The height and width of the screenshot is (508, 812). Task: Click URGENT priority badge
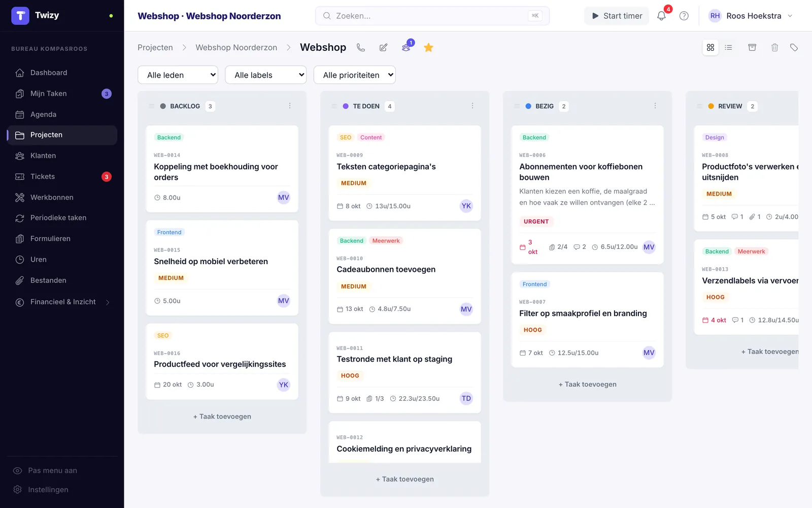coord(536,221)
